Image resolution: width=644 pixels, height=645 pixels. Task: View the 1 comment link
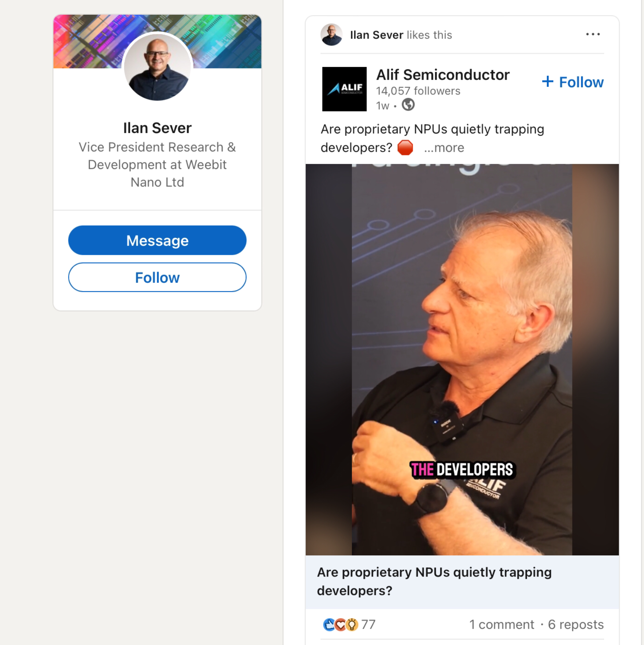click(502, 624)
